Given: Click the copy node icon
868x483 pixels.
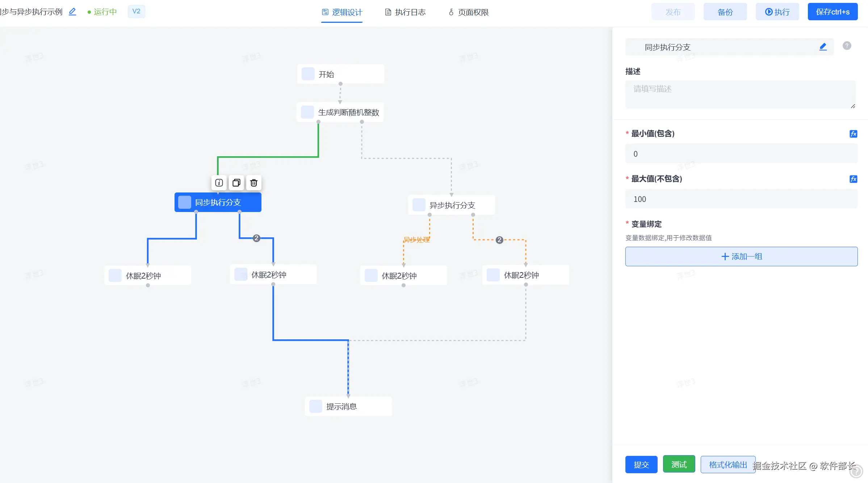Looking at the screenshot, I should [236, 183].
